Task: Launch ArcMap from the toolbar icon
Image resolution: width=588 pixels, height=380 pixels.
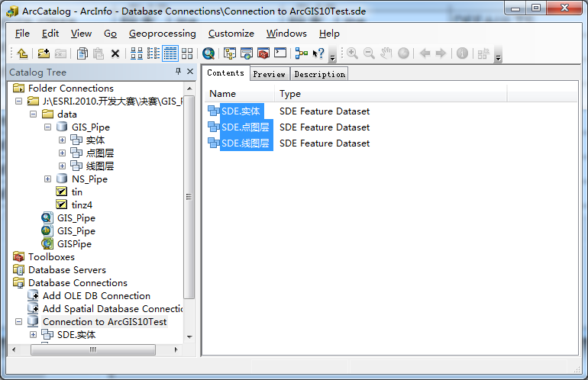Action: (x=247, y=53)
